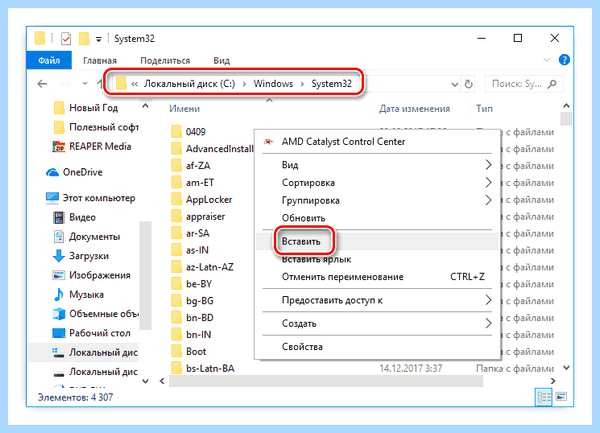Select Полезный софт folder in navigation pane
Viewport: 600px width, 433px height.
(96, 127)
